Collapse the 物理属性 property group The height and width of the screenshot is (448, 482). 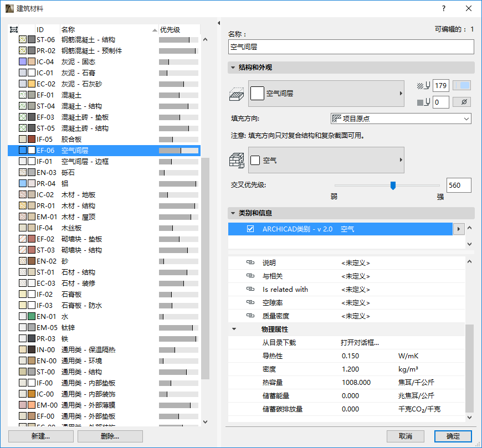pos(234,329)
